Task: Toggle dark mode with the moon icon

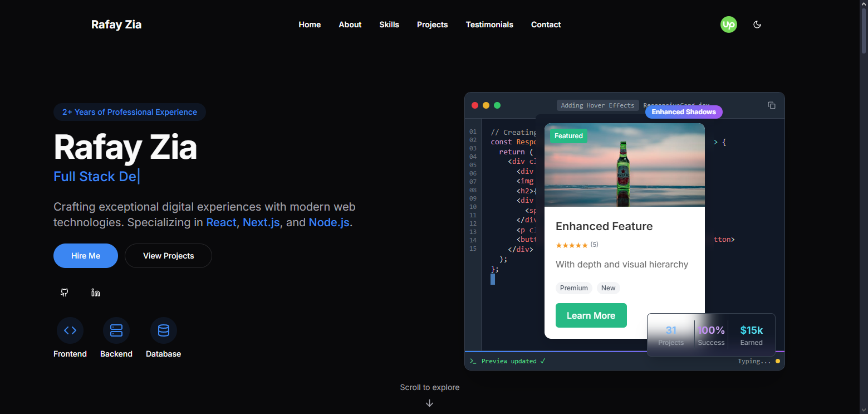Action: point(757,25)
